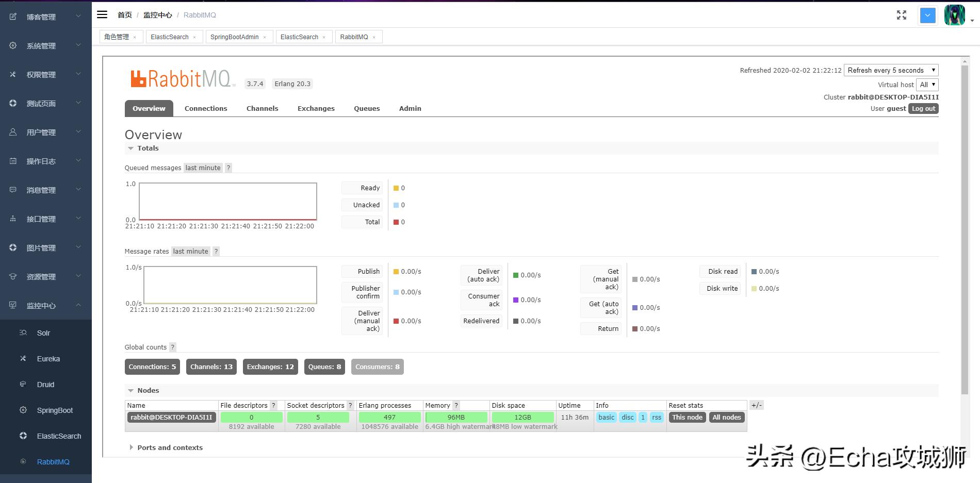Click the All nodes reset button
980x483 pixels.
point(726,418)
